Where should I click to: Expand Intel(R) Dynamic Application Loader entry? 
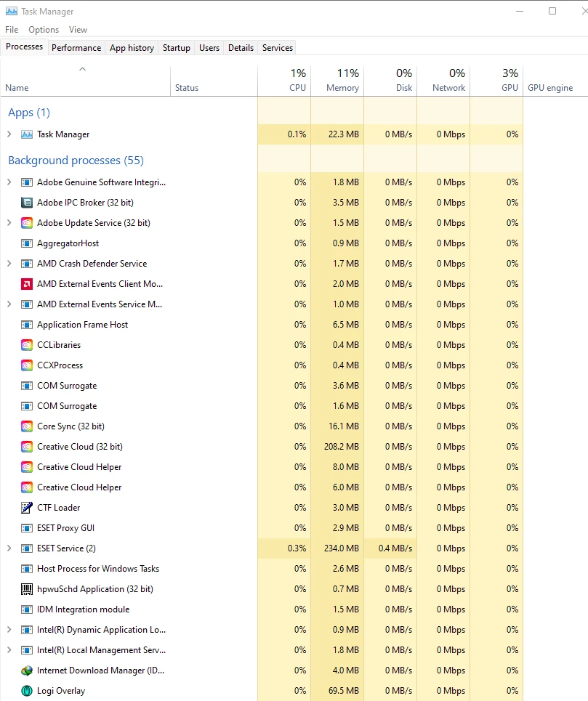point(9,630)
